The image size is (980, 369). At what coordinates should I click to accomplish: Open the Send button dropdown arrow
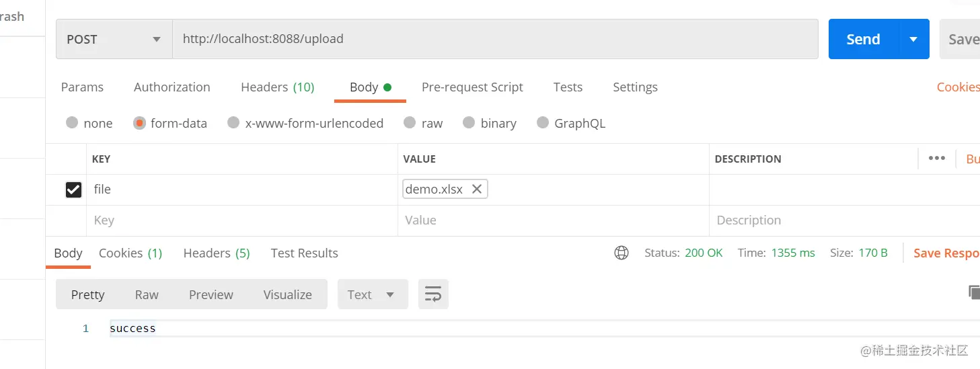coord(913,39)
